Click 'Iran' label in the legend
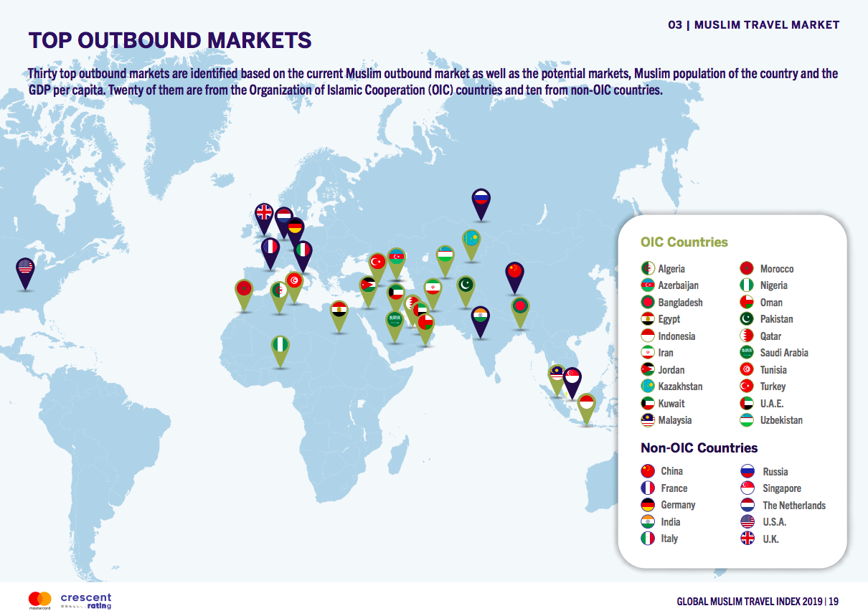 coord(666,353)
